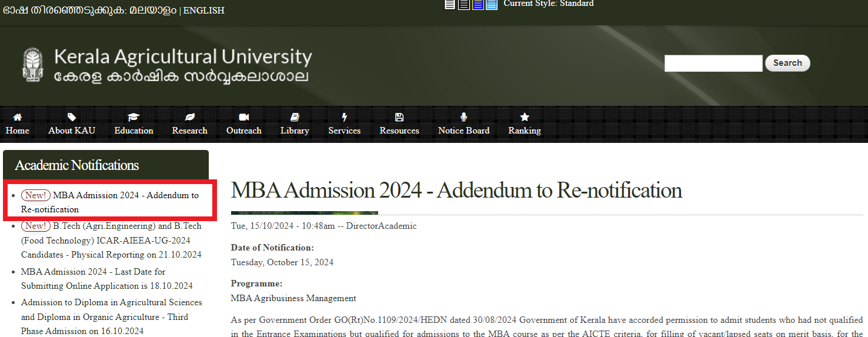Image resolution: width=868 pixels, height=337 pixels.
Task: Switch language to Malayalam
Action: (x=153, y=10)
